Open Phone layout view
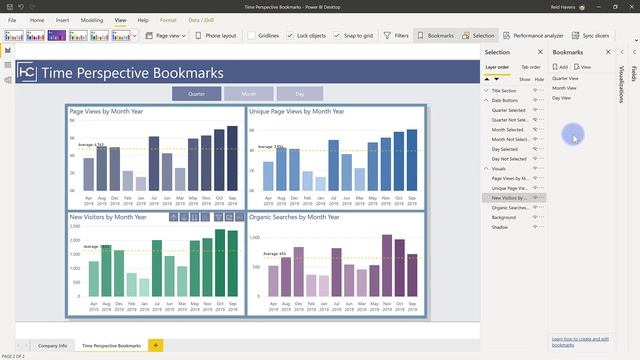The width and height of the screenshot is (640, 360). click(x=216, y=36)
